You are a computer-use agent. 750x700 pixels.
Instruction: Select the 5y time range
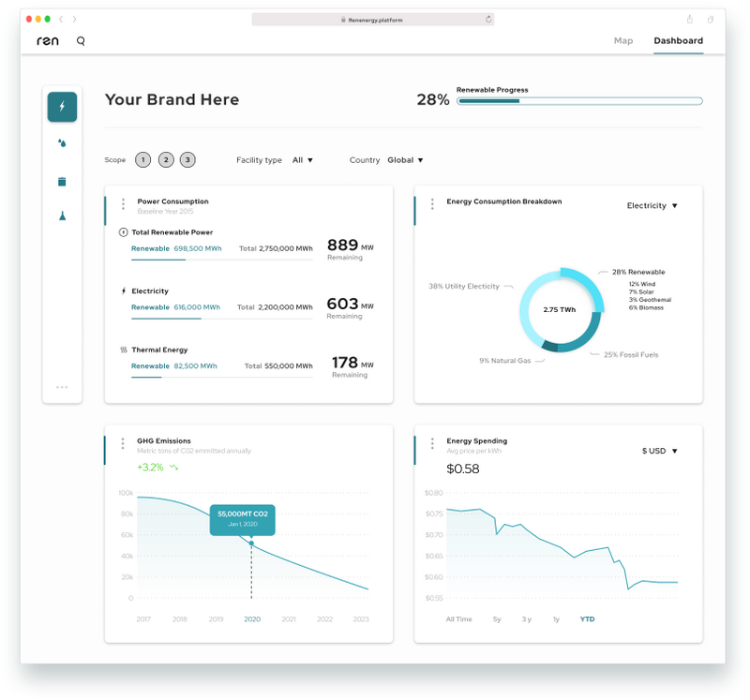(497, 619)
